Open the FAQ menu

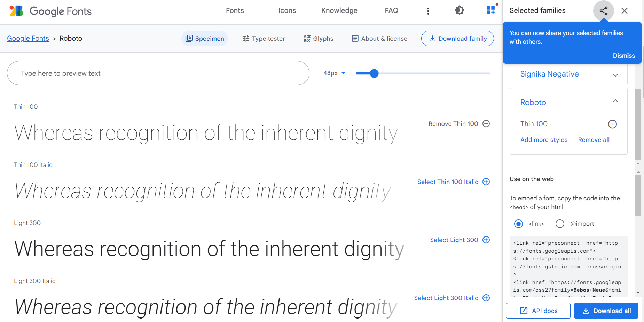click(392, 10)
